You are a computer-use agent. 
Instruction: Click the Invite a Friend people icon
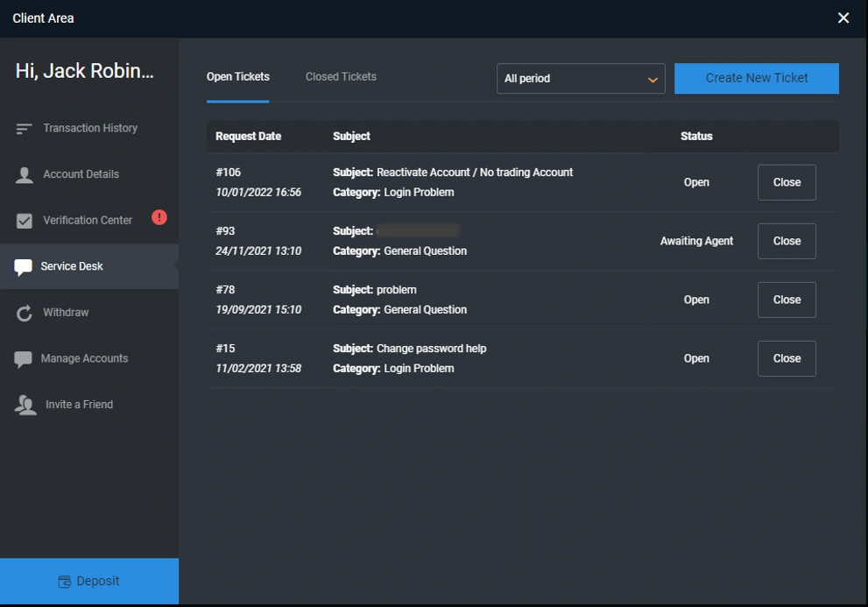point(25,406)
